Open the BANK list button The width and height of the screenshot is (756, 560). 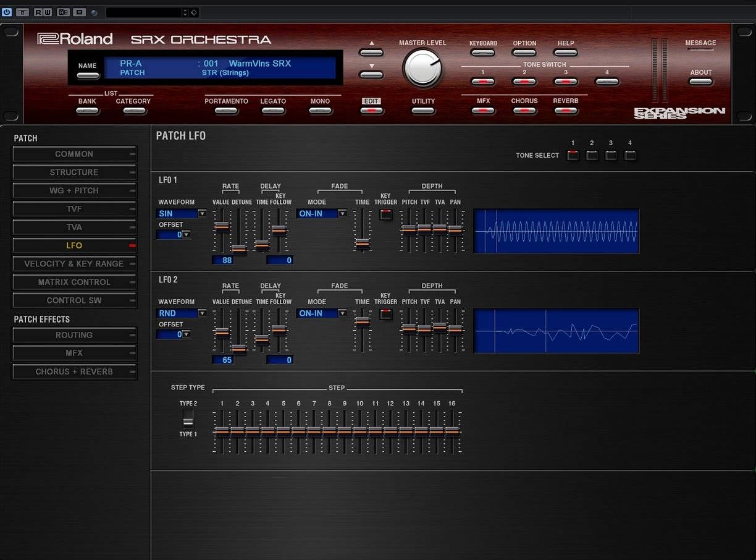coord(88,111)
